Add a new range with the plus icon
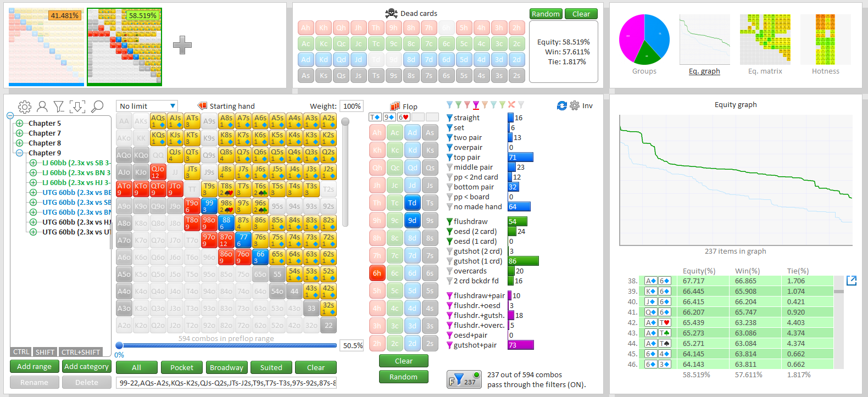Viewport: 868px width, 397px height. pyautogui.click(x=182, y=45)
